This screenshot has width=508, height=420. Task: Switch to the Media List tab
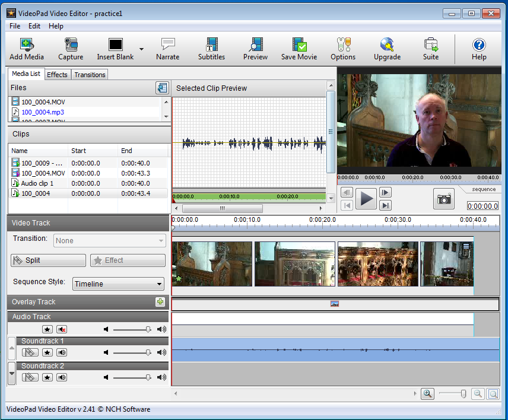coord(26,74)
